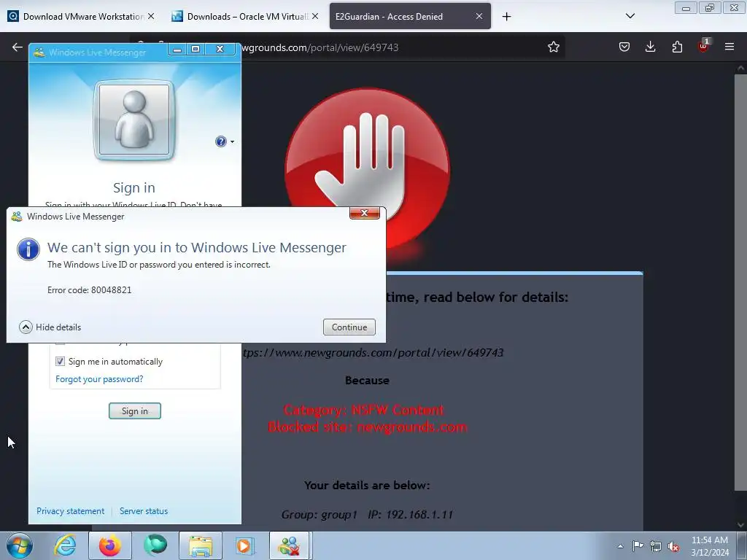747x560 pixels.
Task: Click the blocked newgrounds URL text
Action: pyautogui.click(x=373, y=353)
